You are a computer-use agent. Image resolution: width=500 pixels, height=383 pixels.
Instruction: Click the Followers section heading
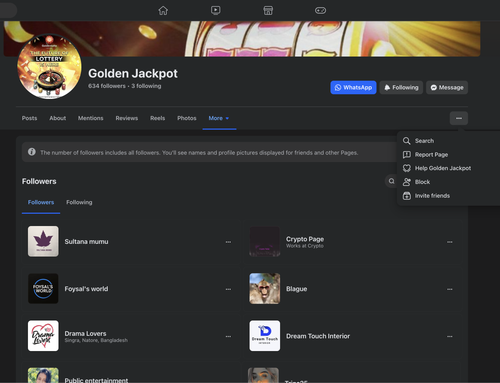pyautogui.click(x=39, y=181)
